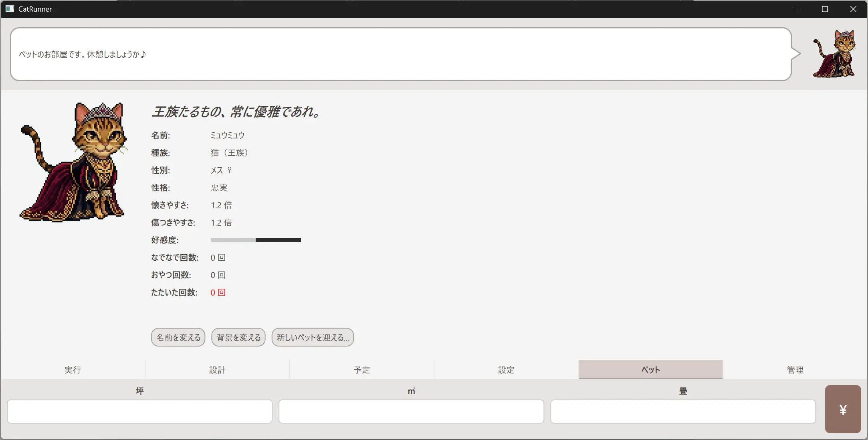Switch to the 設計 tab
The image size is (868, 440).
click(217, 370)
